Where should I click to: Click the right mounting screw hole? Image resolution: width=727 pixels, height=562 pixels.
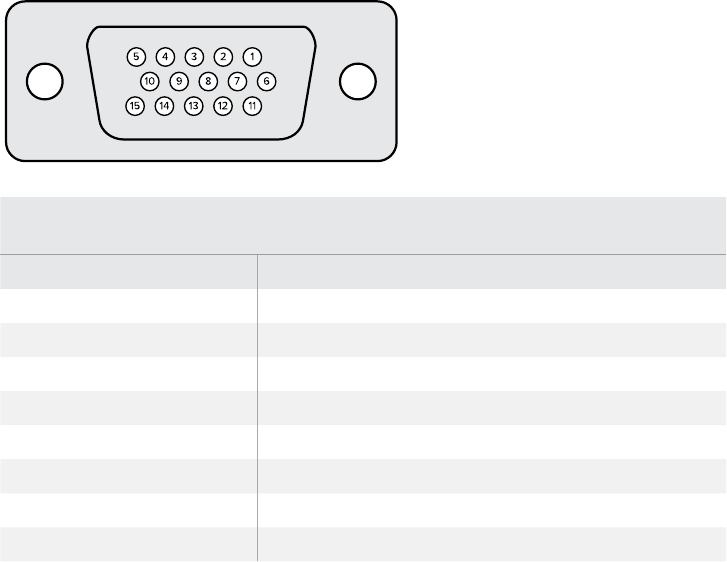coord(357,82)
